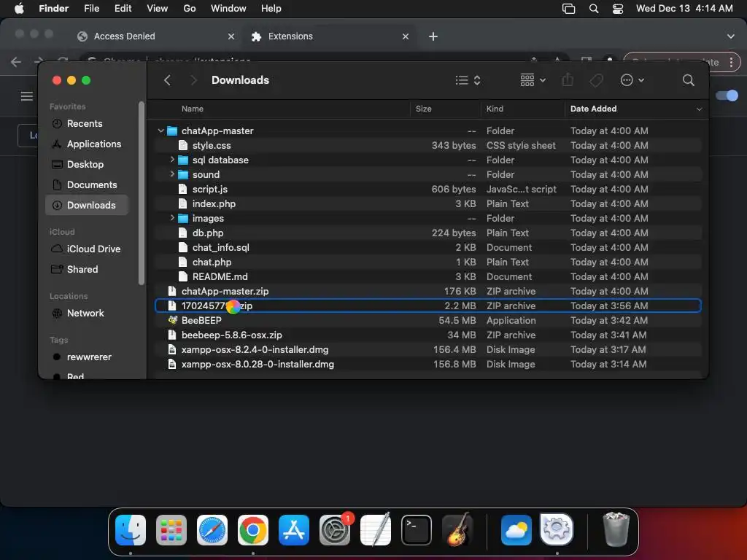Open list view switcher in Finder toolbar
Image resolution: width=747 pixels, height=560 pixels.
coord(468,80)
